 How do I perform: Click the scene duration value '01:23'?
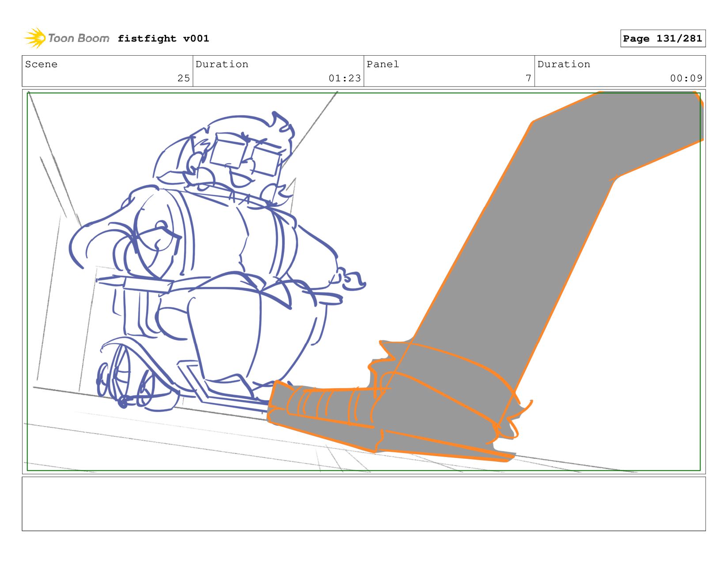coord(345,78)
